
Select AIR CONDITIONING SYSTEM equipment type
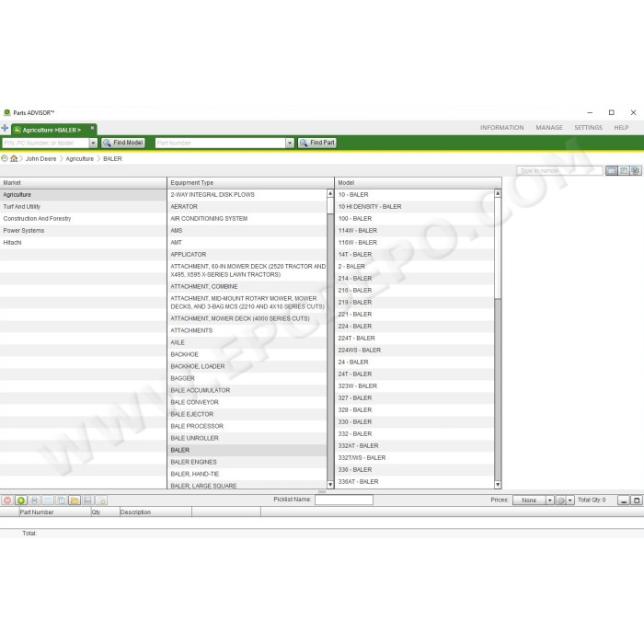pos(247,219)
